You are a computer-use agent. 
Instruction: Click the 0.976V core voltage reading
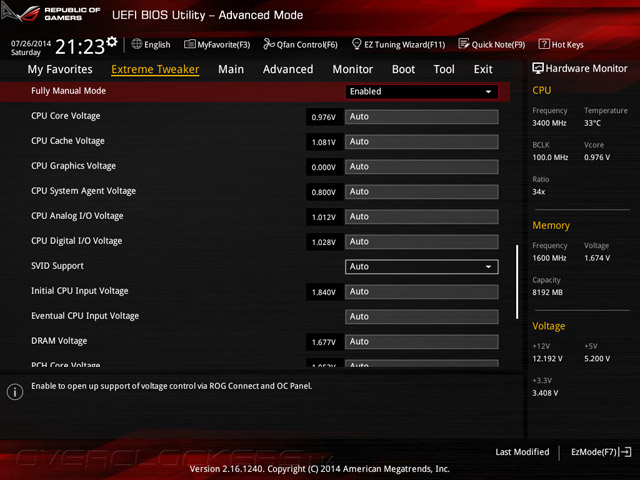324,117
